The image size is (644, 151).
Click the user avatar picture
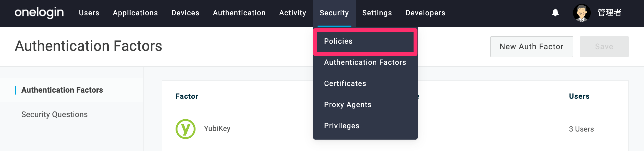point(582,13)
